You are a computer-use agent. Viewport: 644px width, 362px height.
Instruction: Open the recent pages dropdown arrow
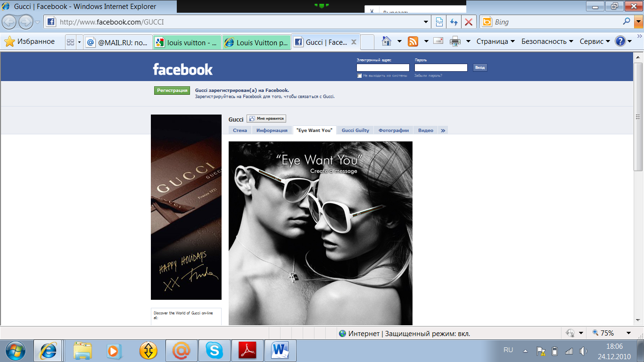pos(38,22)
